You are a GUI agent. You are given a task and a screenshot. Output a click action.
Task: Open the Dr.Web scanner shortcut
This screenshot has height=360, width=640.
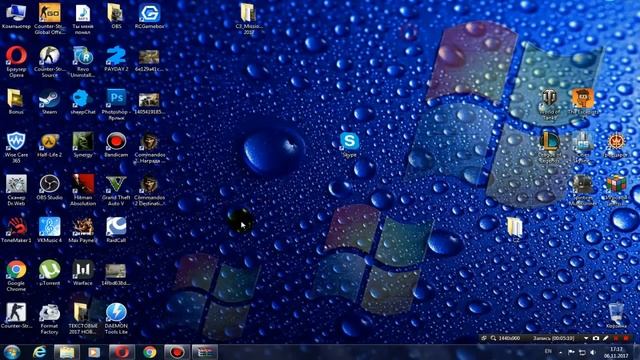coord(16,190)
